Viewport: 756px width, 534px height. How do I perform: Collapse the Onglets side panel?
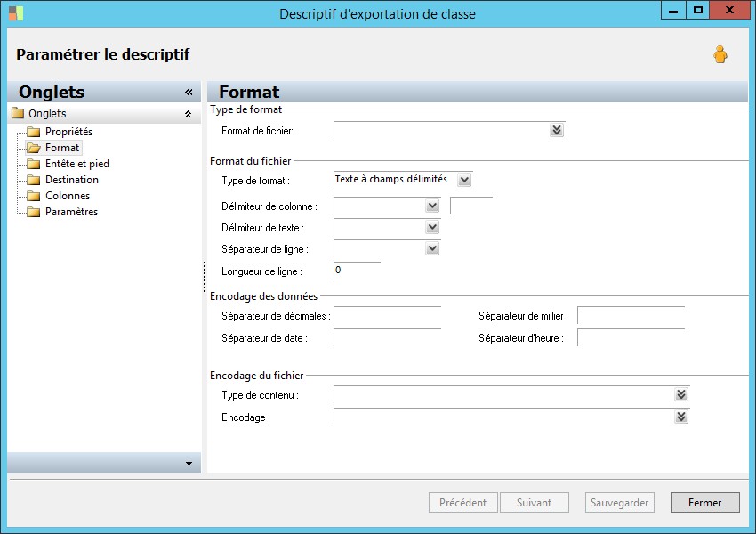click(189, 93)
